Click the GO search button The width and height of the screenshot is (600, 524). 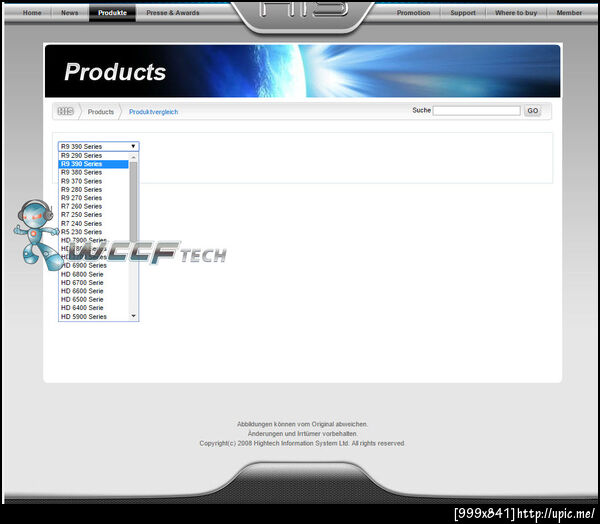click(x=532, y=111)
